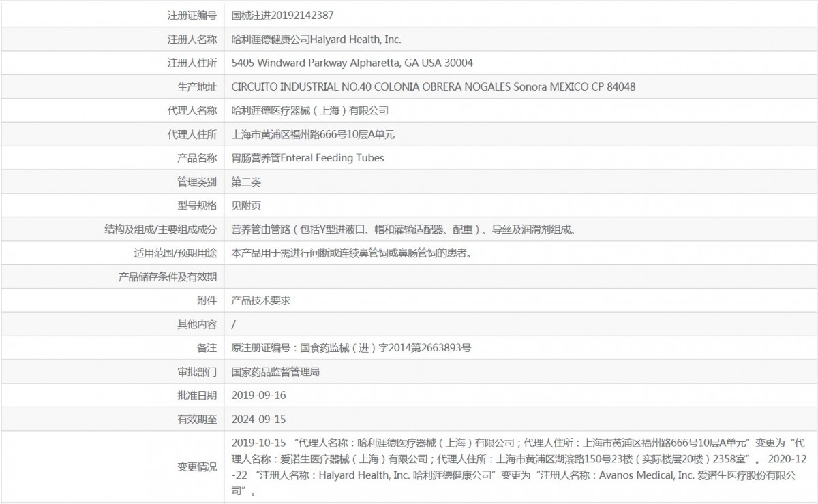Click the 产品储存条件及有效期 label
This screenshot has height=504, width=818.
168,277
